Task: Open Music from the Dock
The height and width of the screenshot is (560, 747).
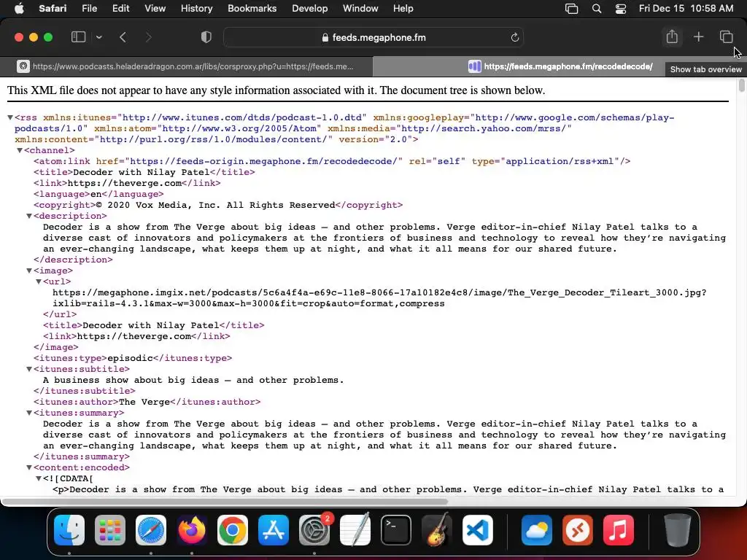Action: (x=619, y=530)
